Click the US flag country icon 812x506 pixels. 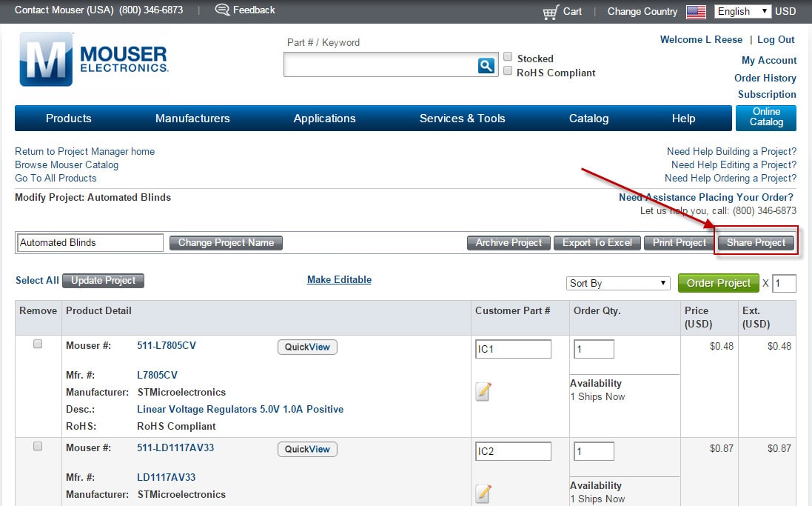[696, 12]
